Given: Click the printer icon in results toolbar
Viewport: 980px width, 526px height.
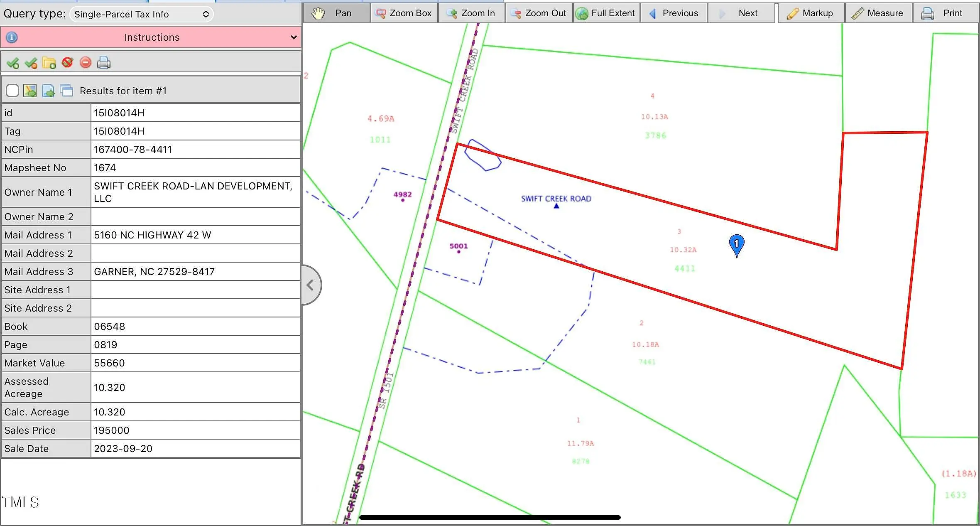Looking at the screenshot, I should point(104,62).
